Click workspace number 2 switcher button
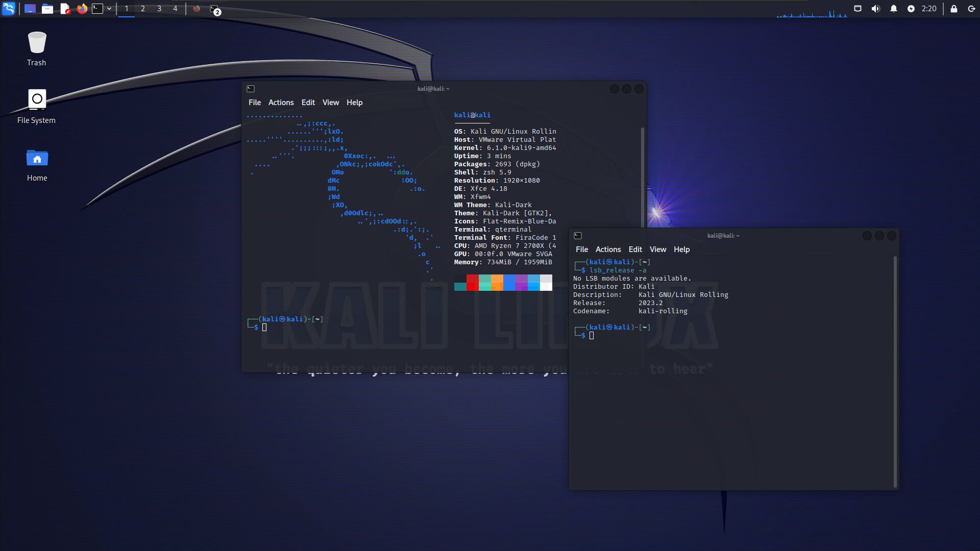The height and width of the screenshot is (551, 980). point(143,8)
